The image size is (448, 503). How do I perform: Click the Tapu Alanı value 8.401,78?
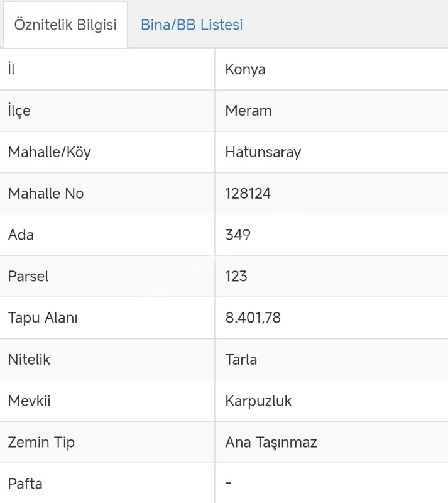pos(253,318)
